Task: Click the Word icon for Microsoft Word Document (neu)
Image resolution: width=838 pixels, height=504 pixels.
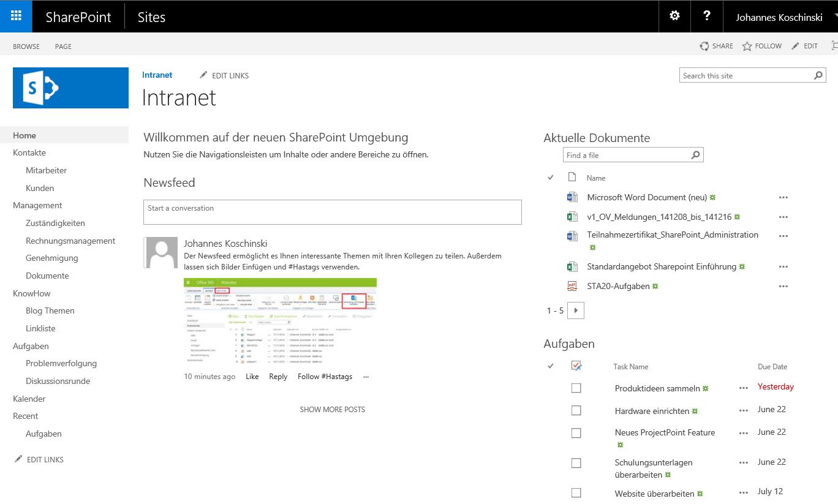Action: pos(572,197)
